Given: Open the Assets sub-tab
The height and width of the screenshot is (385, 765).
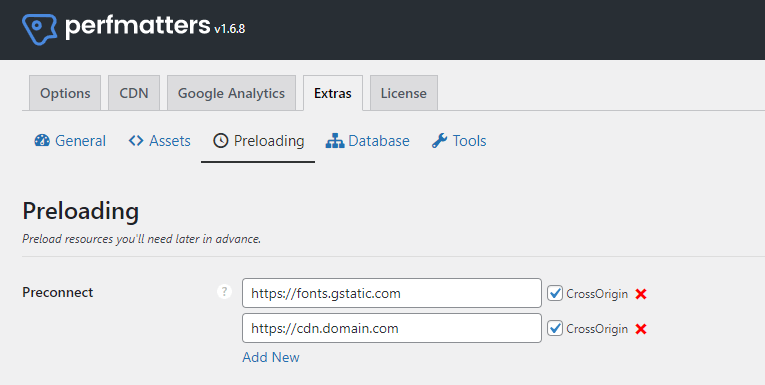Looking at the screenshot, I should 160,141.
